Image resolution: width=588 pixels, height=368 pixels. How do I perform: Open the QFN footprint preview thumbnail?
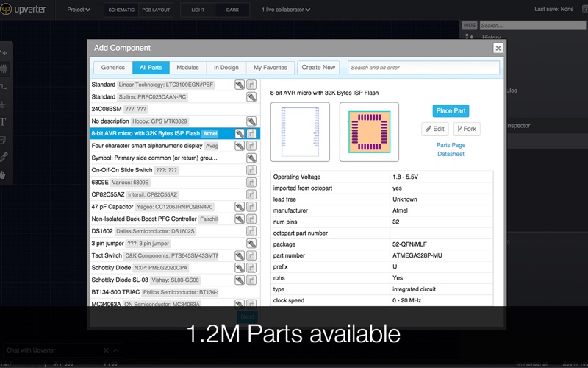[369, 132]
